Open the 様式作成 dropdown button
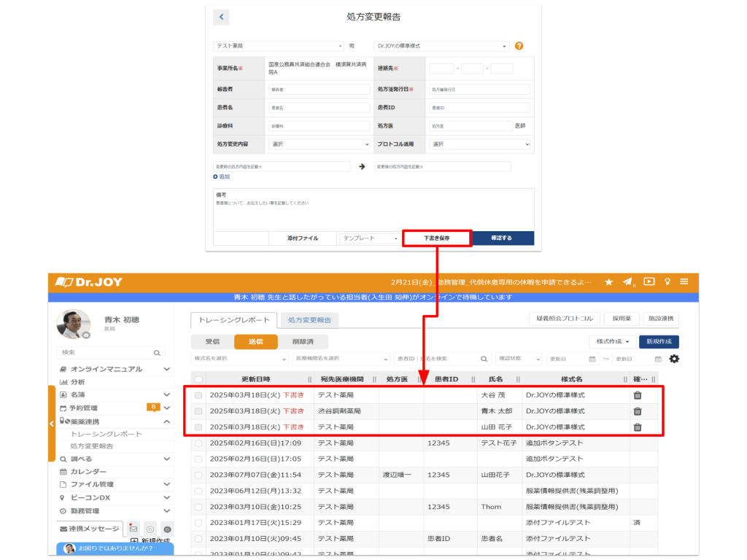 coord(611,341)
